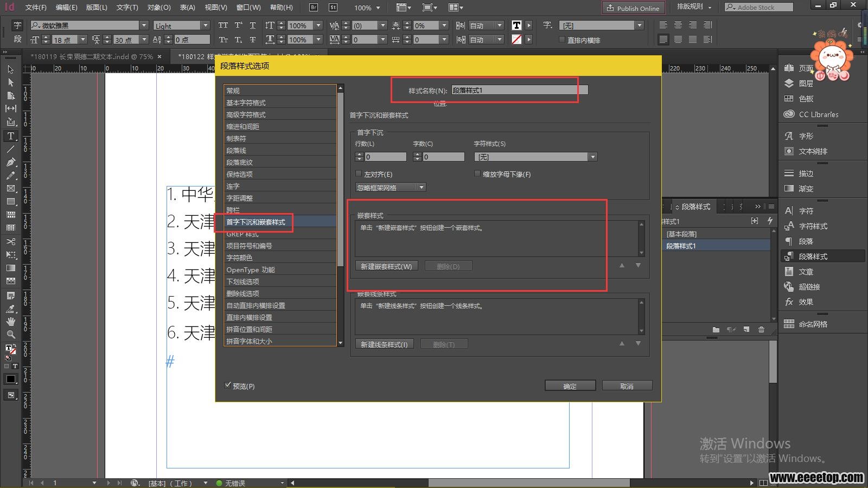Select 基本字符格式 in the category list
This screenshot has width=868, height=488.
[x=280, y=102]
